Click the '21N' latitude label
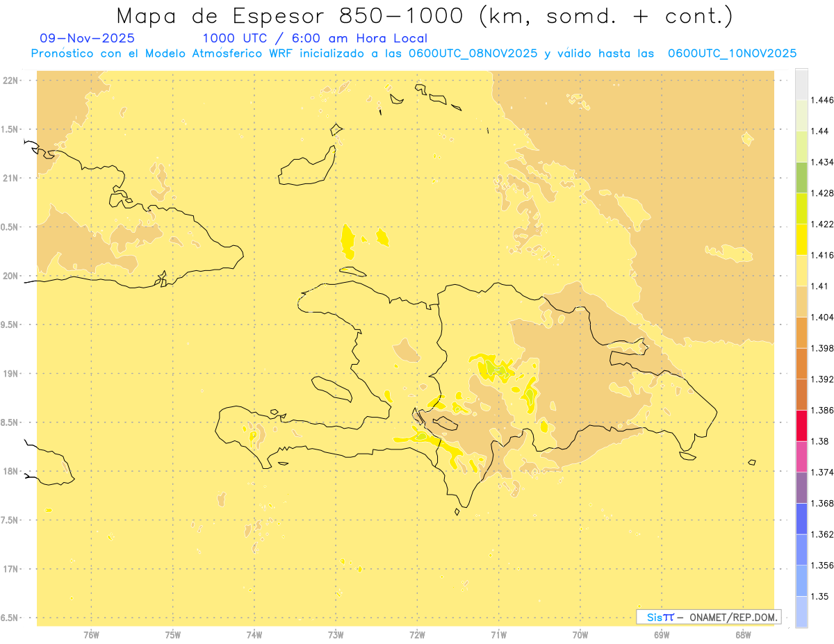The width and height of the screenshot is (834, 644). (10, 178)
